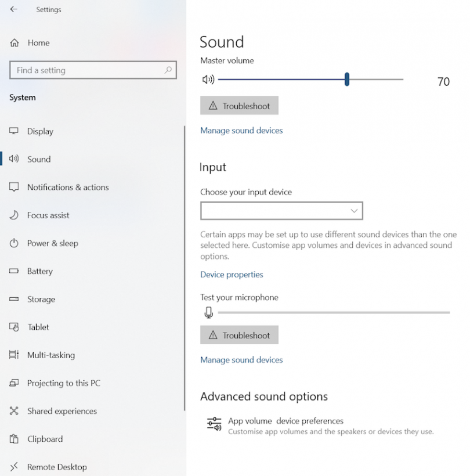This screenshot has height=476, width=470.
Task: Click the App volume device preferences mixer icon
Action: (214, 424)
